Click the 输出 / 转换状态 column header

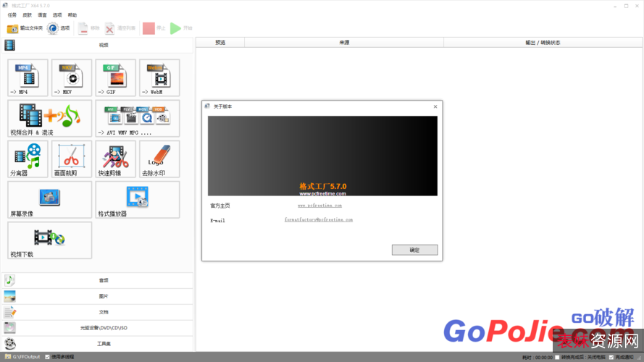coord(543,43)
